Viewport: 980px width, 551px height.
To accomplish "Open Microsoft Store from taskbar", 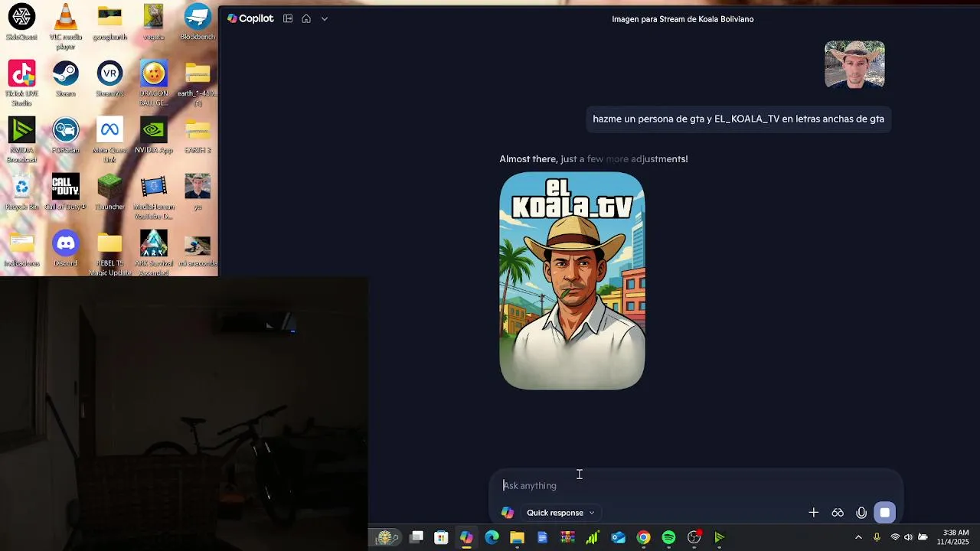I will [x=441, y=537].
